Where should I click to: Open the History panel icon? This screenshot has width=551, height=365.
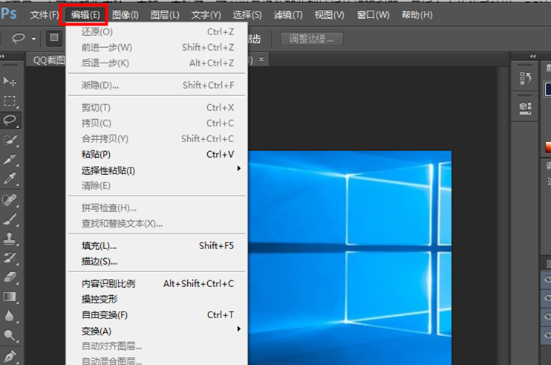(x=525, y=78)
